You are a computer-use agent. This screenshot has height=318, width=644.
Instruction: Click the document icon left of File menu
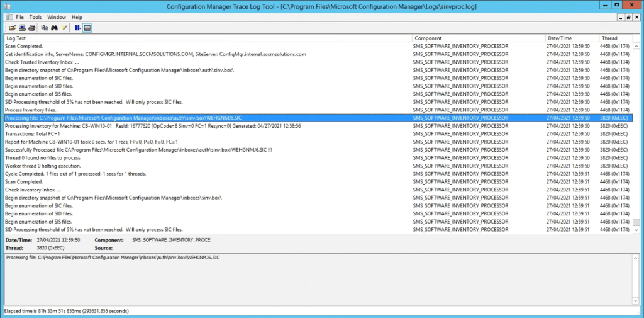(8, 17)
